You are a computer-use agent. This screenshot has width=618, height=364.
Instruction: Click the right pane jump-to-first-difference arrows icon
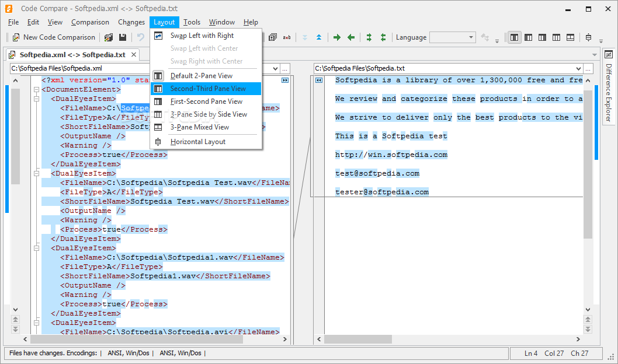tap(588, 320)
